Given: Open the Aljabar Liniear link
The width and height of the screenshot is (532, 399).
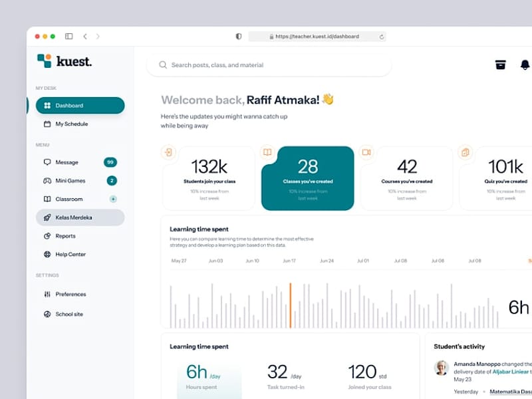Looking at the screenshot, I should pyautogui.click(x=510, y=372).
